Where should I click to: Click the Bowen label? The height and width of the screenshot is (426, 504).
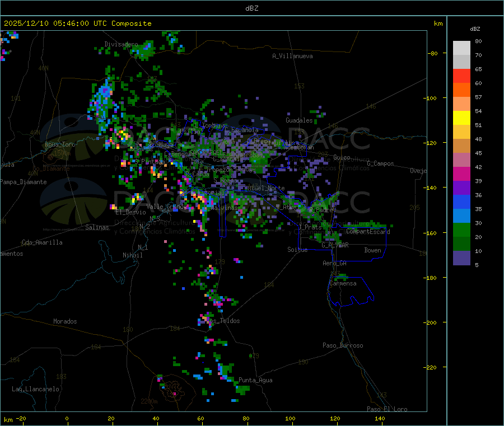click(372, 250)
